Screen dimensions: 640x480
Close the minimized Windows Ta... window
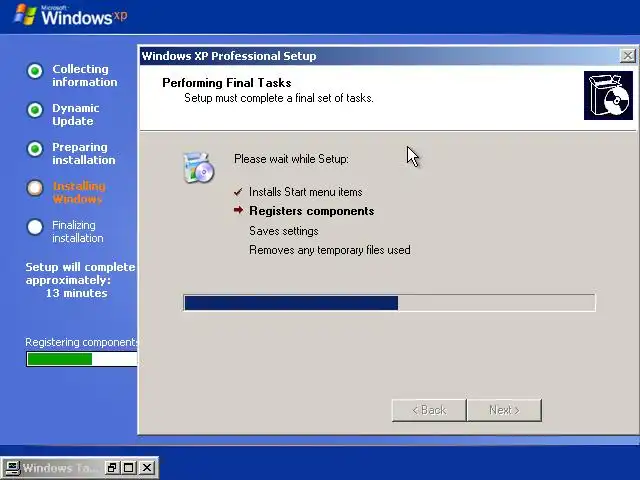pos(147,468)
